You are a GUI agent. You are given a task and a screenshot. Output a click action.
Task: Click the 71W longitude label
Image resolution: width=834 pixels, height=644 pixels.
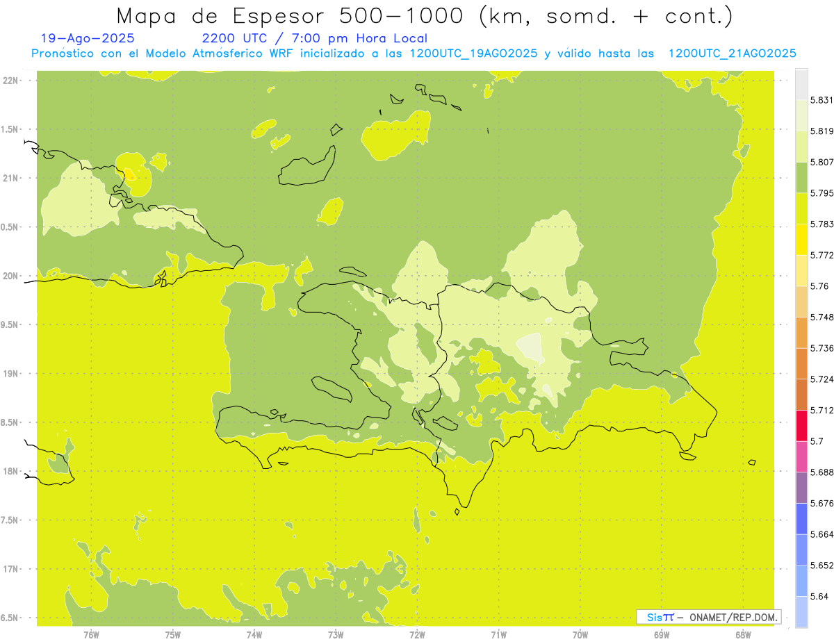(x=498, y=634)
